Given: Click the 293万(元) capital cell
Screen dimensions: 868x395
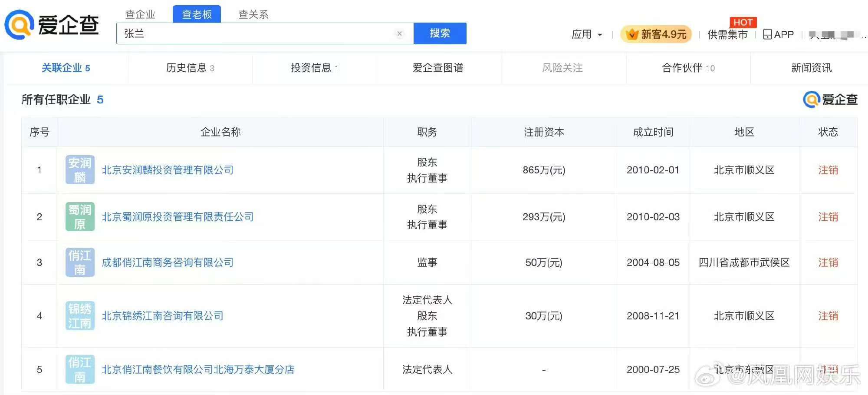Looking at the screenshot, I should coord(544,217).
